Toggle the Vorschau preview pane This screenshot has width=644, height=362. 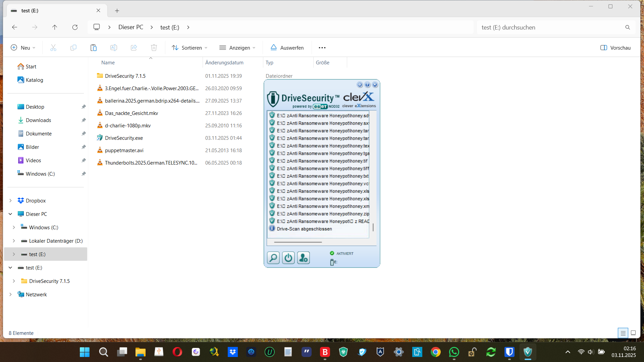[x=615, y=48]
